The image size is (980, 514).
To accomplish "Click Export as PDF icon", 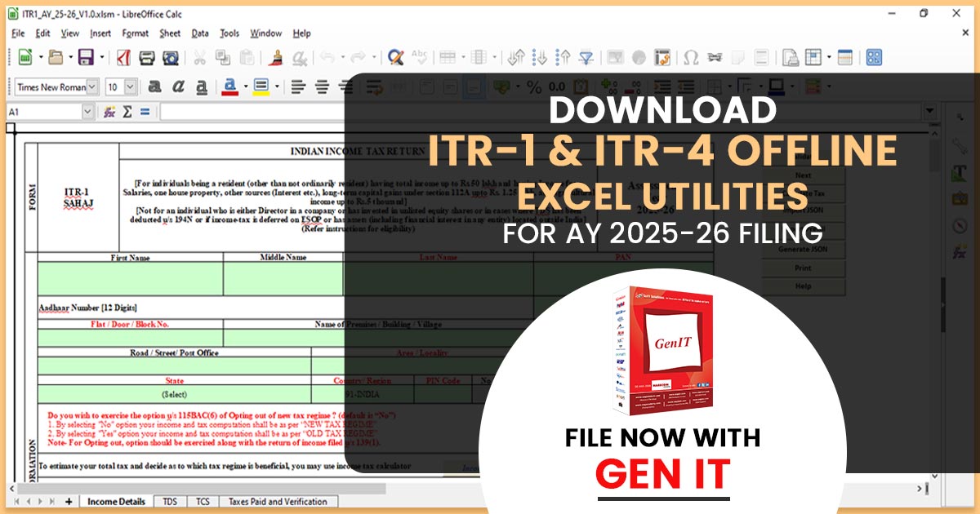I will tap(123, 58).
